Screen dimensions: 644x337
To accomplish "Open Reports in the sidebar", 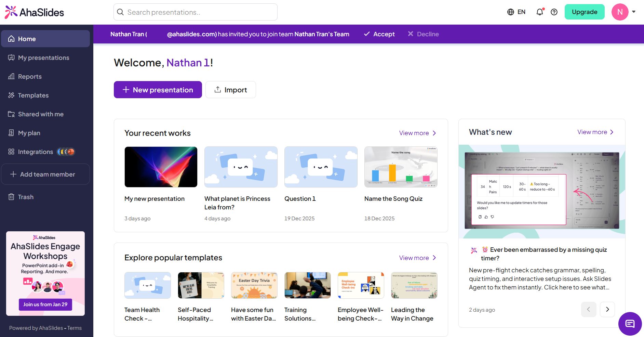I will (30, 77).
